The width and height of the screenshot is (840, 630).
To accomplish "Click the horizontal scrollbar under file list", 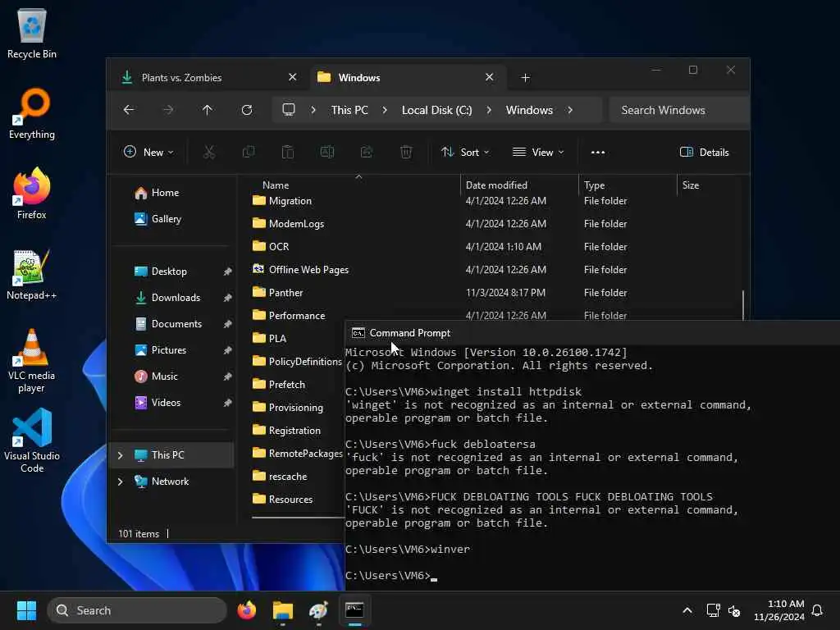I will click(298, 518).
